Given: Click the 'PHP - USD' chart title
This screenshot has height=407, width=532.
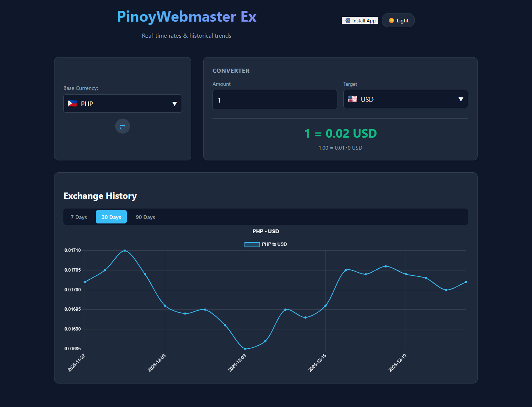Looking at the screenshot, I should [265, 231].
